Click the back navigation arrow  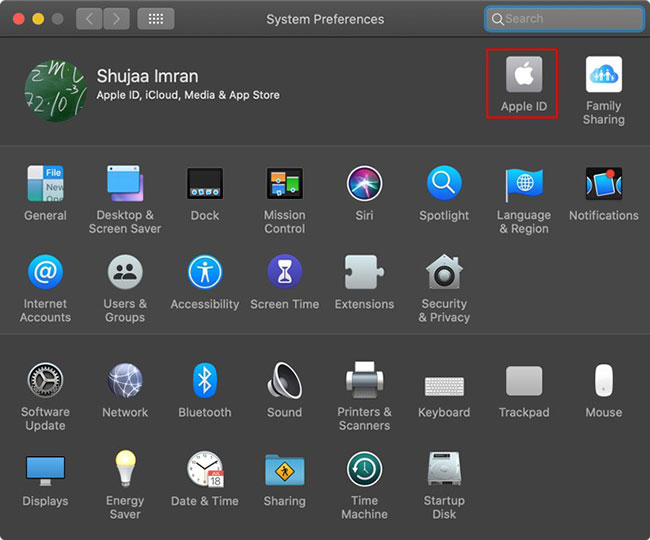point(90,19)
